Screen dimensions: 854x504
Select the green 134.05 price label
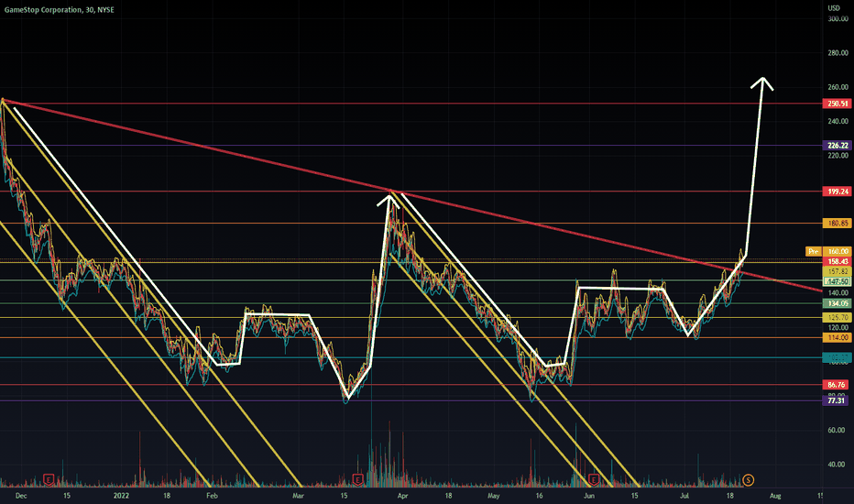click(x=838, y=304)
